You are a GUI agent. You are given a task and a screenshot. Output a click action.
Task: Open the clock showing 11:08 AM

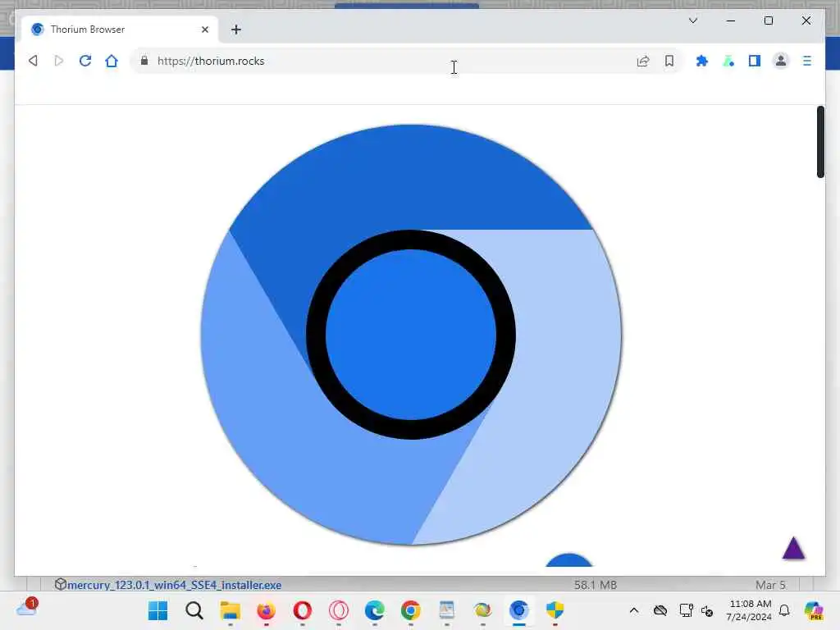tap(749, 610)
